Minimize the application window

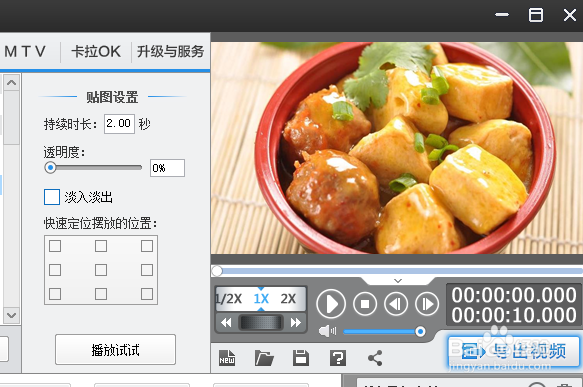[502, 15]
